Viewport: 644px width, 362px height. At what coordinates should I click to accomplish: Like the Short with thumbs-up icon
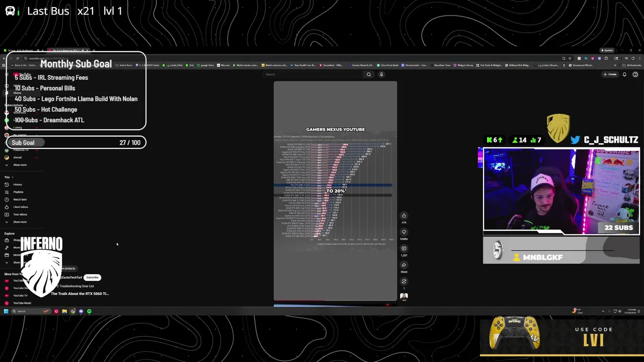404,216
